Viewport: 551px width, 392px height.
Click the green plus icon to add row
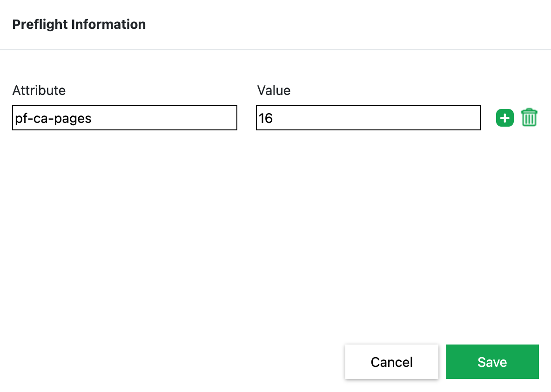[505, 118]
